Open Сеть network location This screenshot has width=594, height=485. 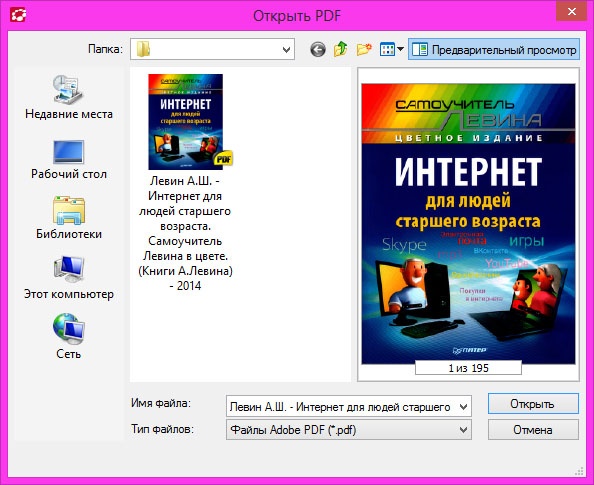pyautogui.click(x=69, y=336)
